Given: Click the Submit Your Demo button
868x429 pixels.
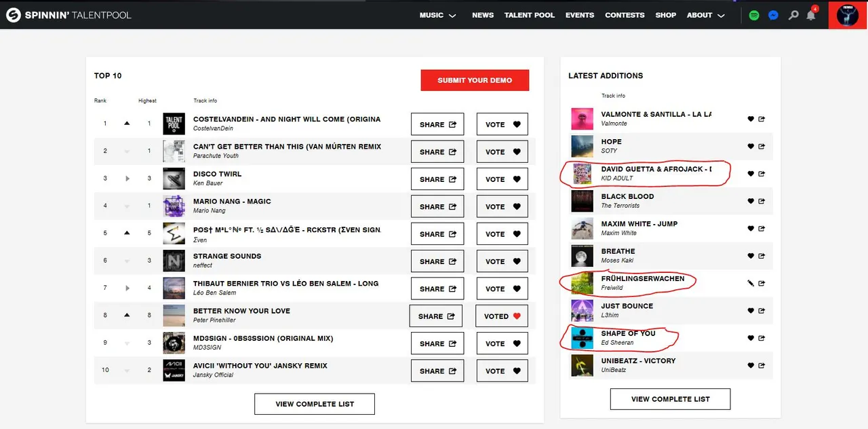Looking at the screenshot, I should coord(475,80).
